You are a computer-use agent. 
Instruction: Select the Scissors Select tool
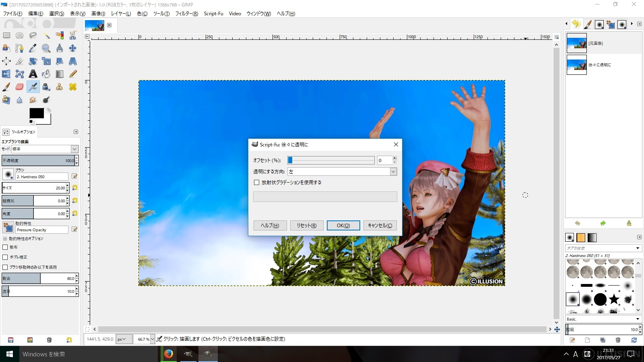[73, 35]
